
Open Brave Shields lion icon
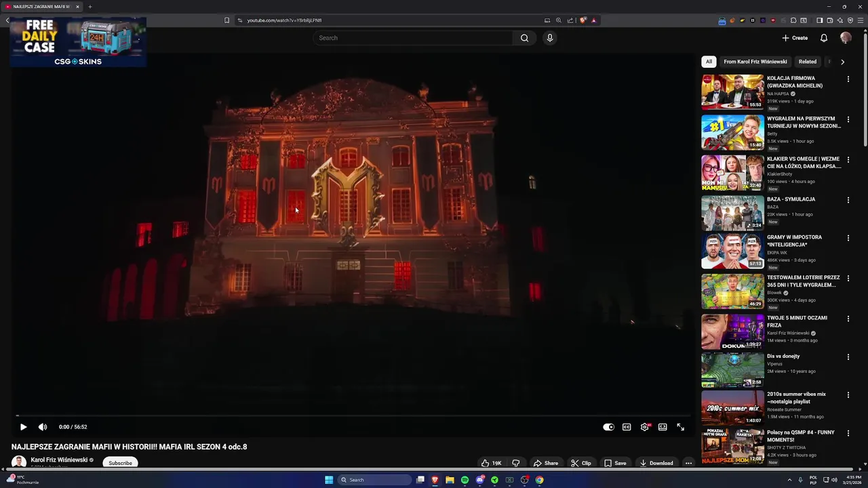pyautogui.click(x=583, y=20)
